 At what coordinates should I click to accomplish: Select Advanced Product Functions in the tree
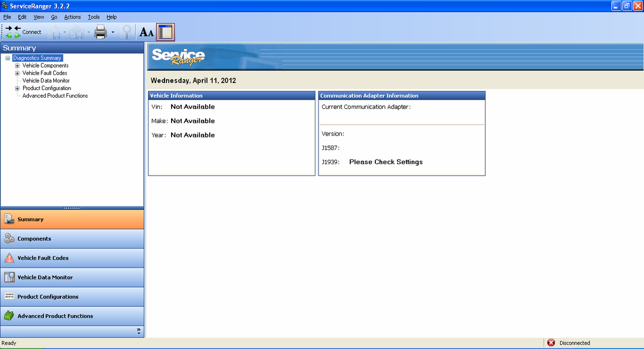click(x=55, y=96)
